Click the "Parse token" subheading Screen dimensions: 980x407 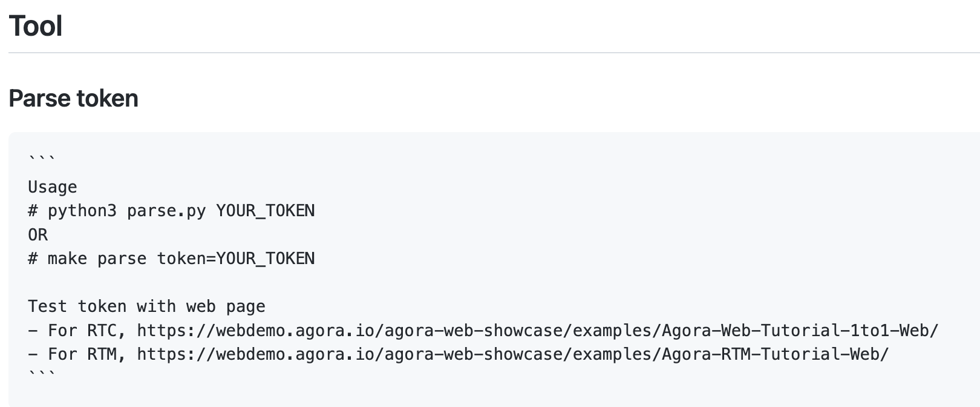click(x=74, y=98)
